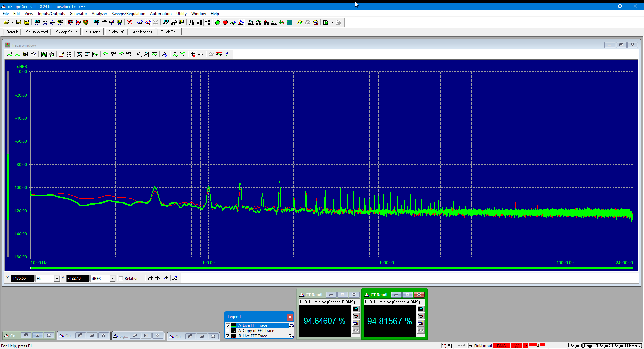This screenshot has width=644, height=349.
Task: Enable A Copy of FFT Trace checkbox
Action: [228, 331]
